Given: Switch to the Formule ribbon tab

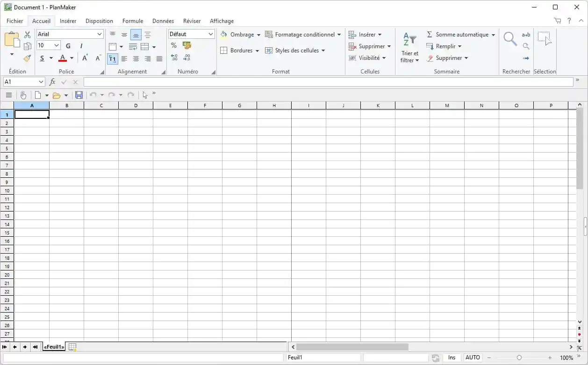Looking at the screenshot, I should tap(133, 21).
